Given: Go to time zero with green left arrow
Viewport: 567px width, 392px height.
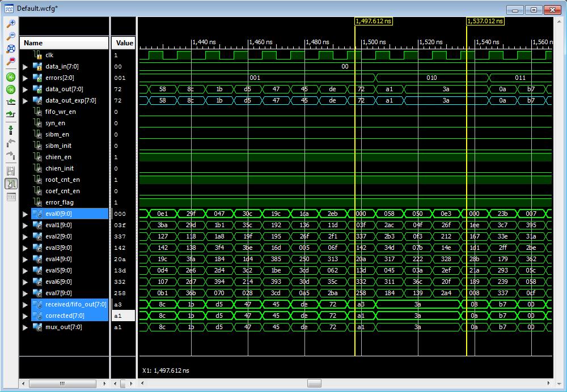Looking at the screenshot, I should pyautogui.click(x=11, y=77).
